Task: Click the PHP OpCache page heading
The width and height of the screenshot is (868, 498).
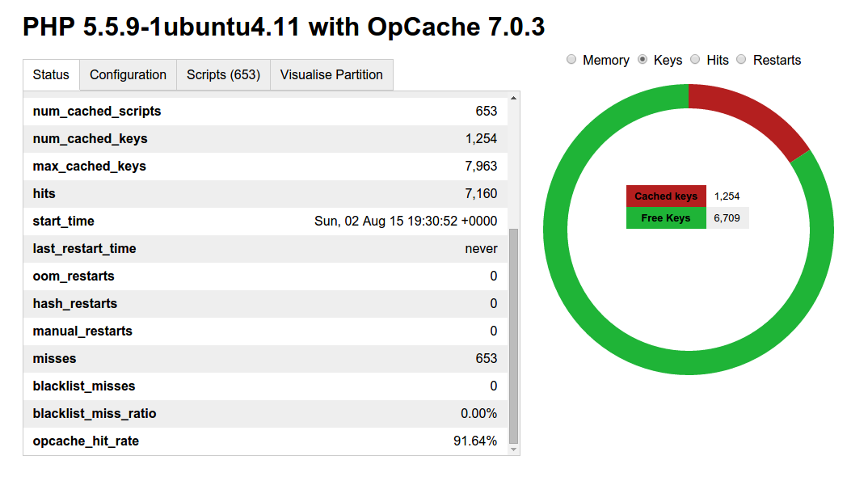Action: [x=284, y=27]
